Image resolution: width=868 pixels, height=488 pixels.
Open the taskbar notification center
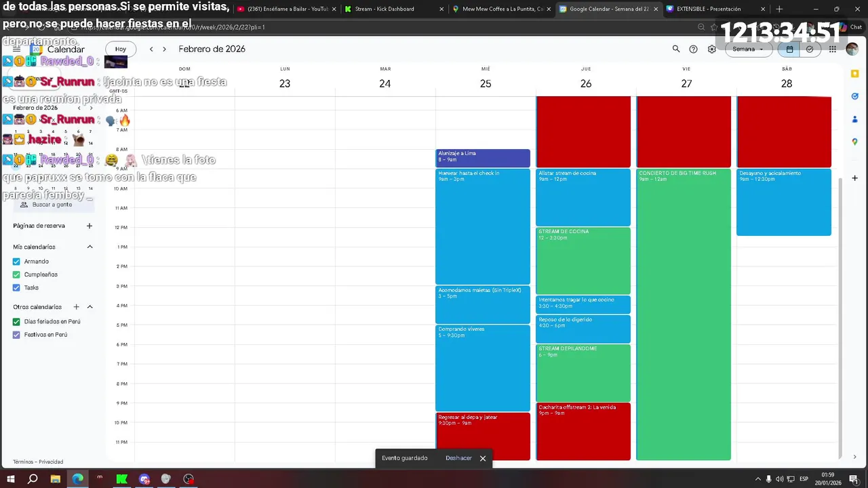click(854, 479)
